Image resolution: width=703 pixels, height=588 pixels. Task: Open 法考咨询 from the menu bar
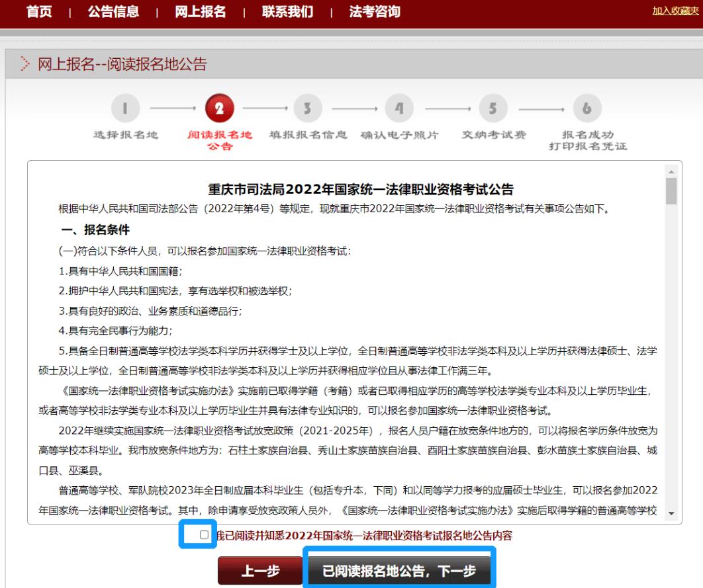coord(373,11)
